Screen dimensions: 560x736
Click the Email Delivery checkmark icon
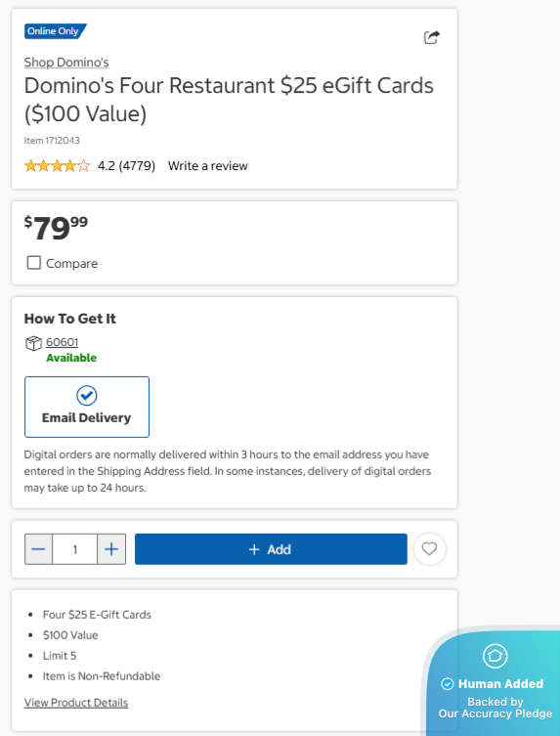[87, 396]
